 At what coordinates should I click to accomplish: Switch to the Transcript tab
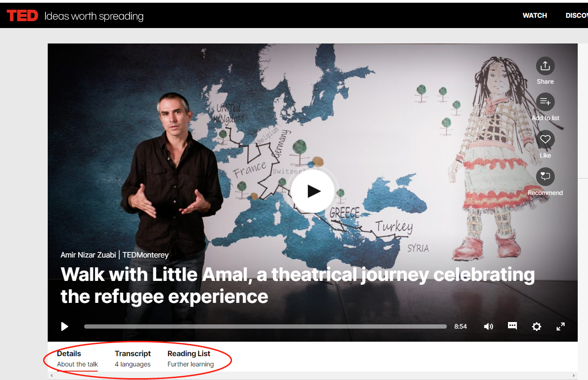coord(133,358)
